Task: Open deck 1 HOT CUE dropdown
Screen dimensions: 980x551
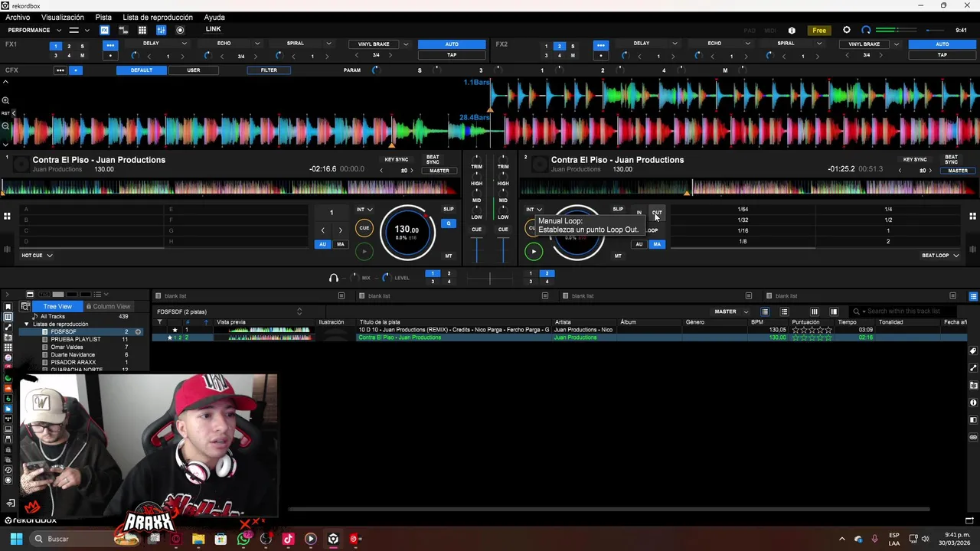Action: 37,256
